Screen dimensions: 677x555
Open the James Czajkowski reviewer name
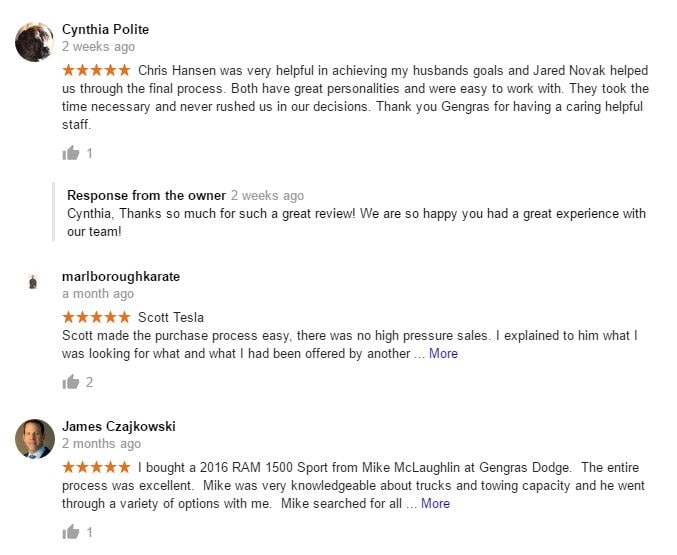[x=118, y=426]
